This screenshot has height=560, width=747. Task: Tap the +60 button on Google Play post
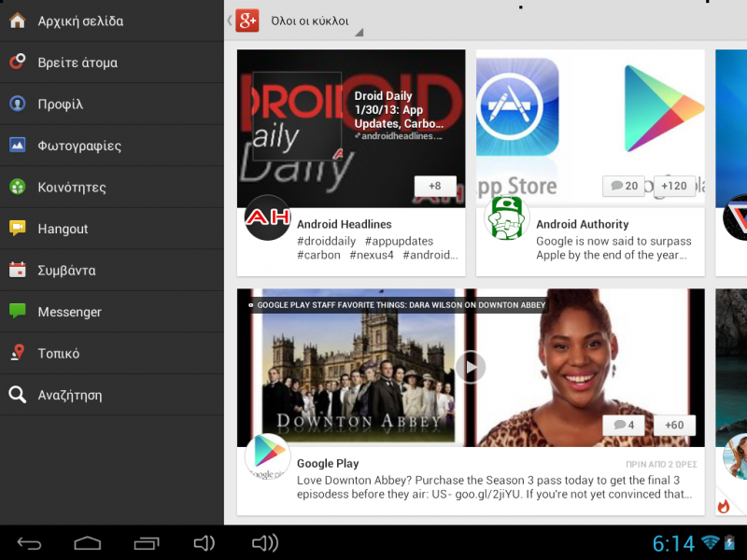point(674,425)
